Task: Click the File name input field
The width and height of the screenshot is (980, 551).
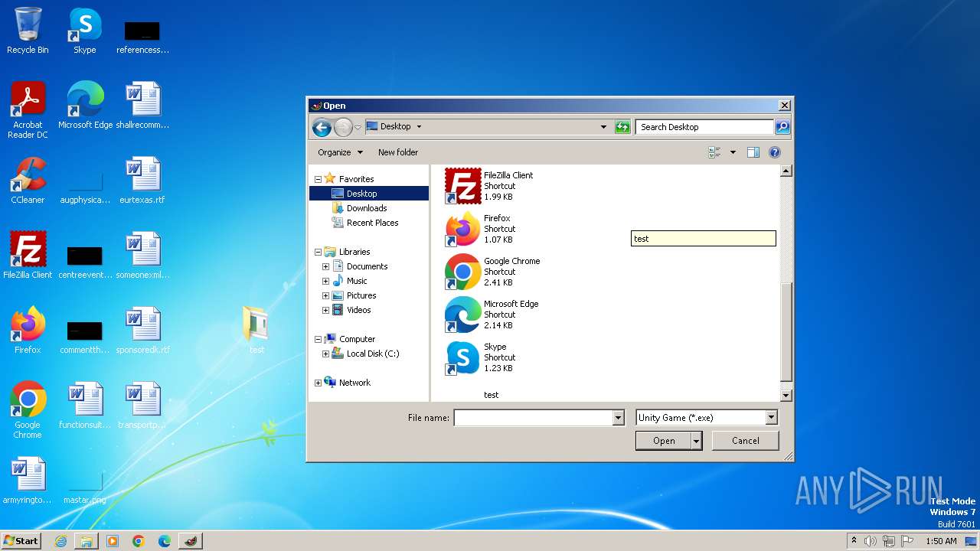Action: 533,418
